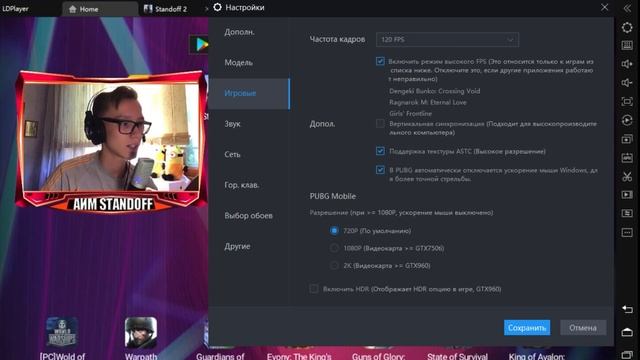Select 2K resolution radio button

(x=334, y=265)
